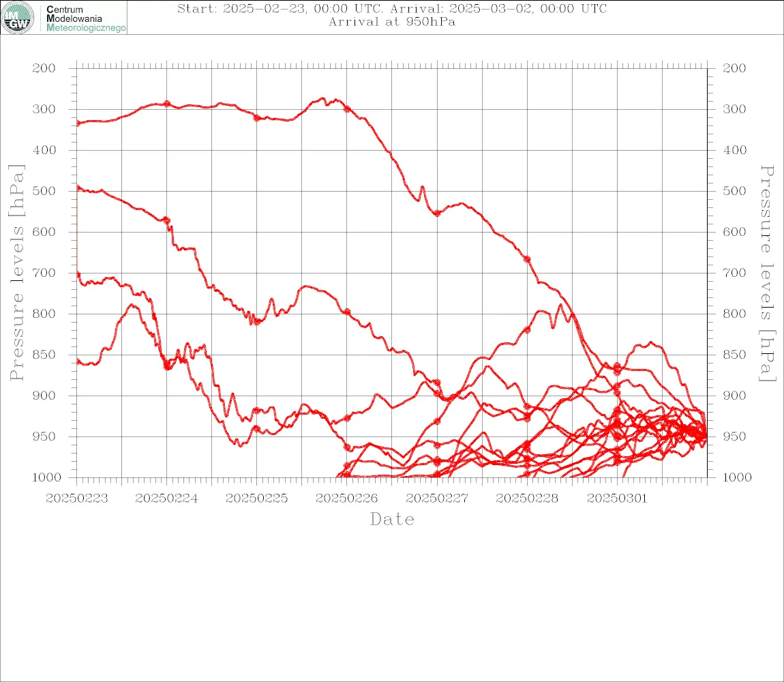Click the left axis 300 label
Screen dimensions: 784x682
pos(44,109)
